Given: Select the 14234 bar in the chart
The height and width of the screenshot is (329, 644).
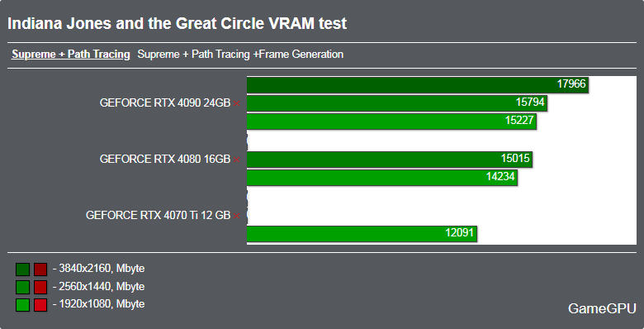Looking at the screenshot, I should pyautogui.click(x=382, y=178).
